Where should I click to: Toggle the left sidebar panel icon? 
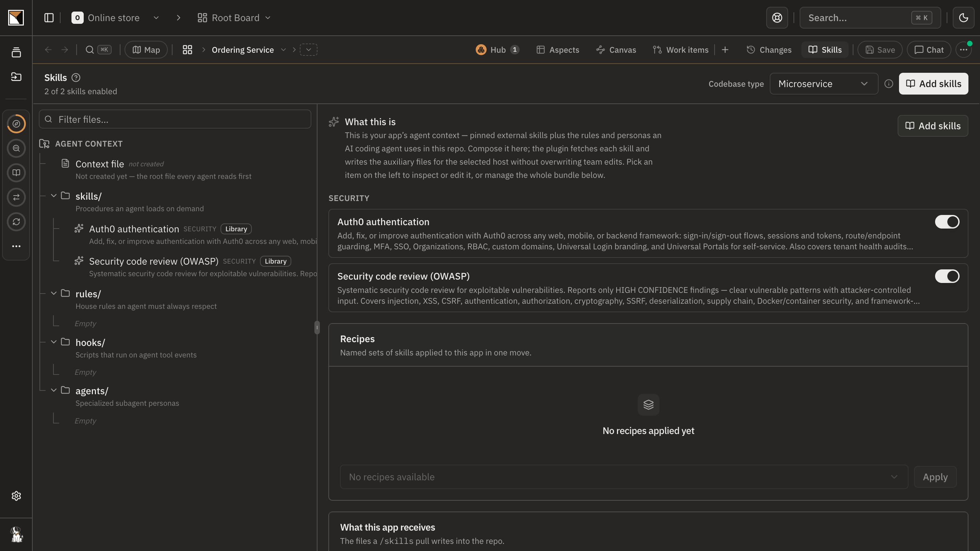[x=49, y=18]
